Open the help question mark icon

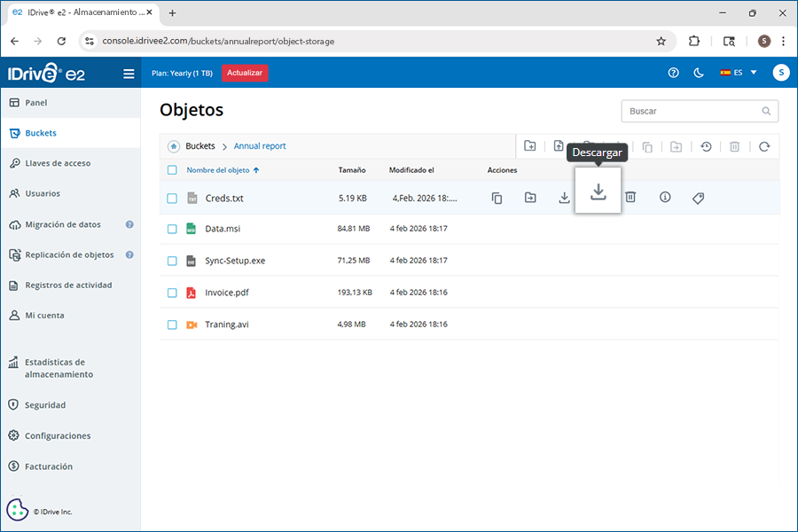pyautogui.click(x=673, y=73)
